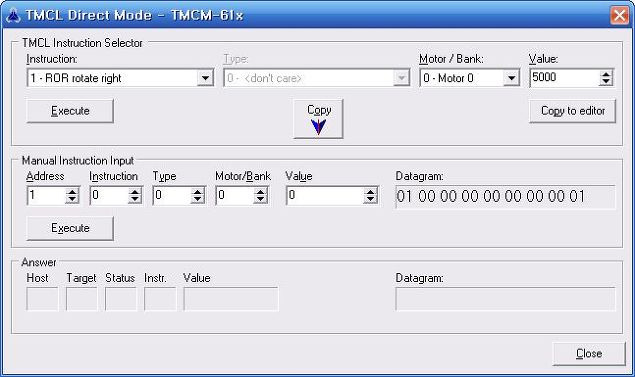Screen dimensions: 635x377
Task: Click the Answer Status field
Action: coord(121,299)
